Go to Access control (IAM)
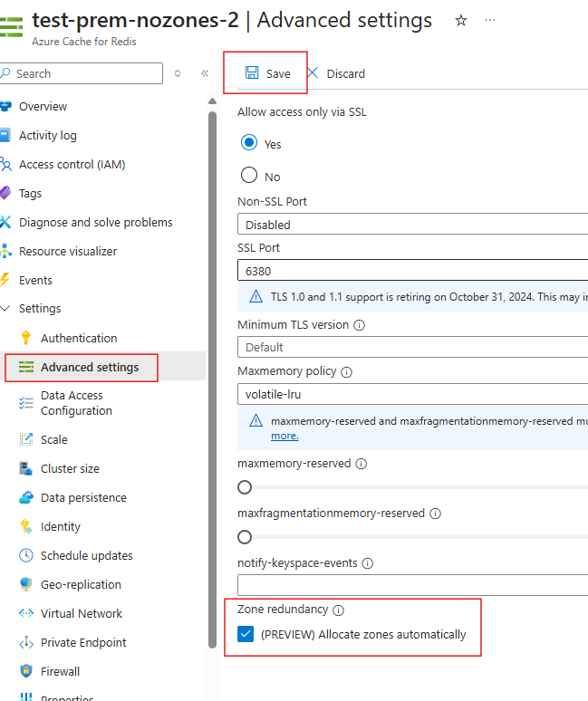This screenshot has height=701, width=588. 72,165
